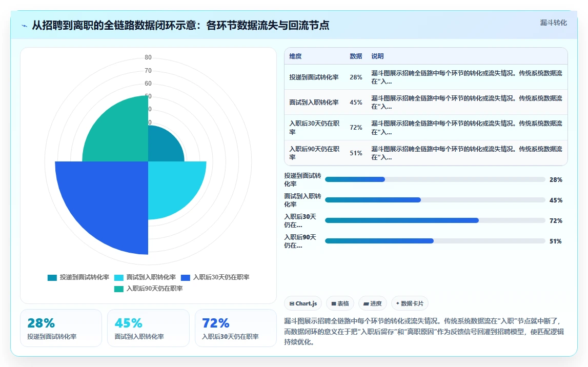588x367 pixels.
Task: Toggle legend swatch for 投递到面试转化率
Action: click(52, 277)
